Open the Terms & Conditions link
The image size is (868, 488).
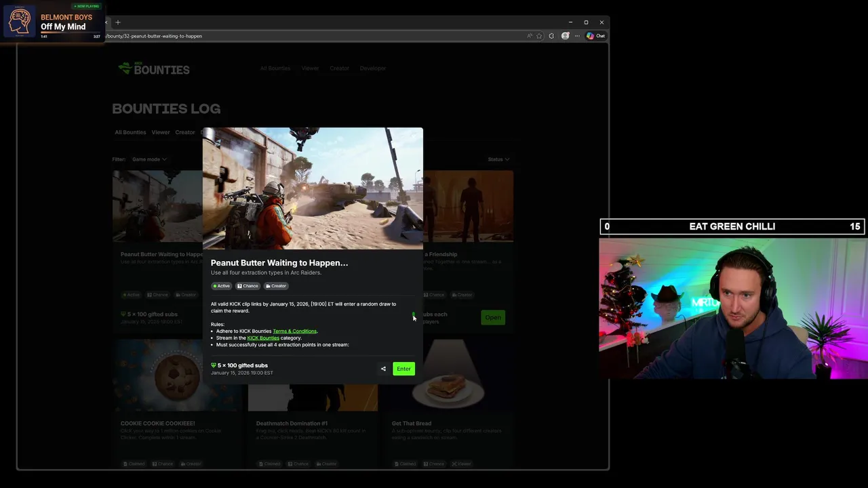[294, 331]
